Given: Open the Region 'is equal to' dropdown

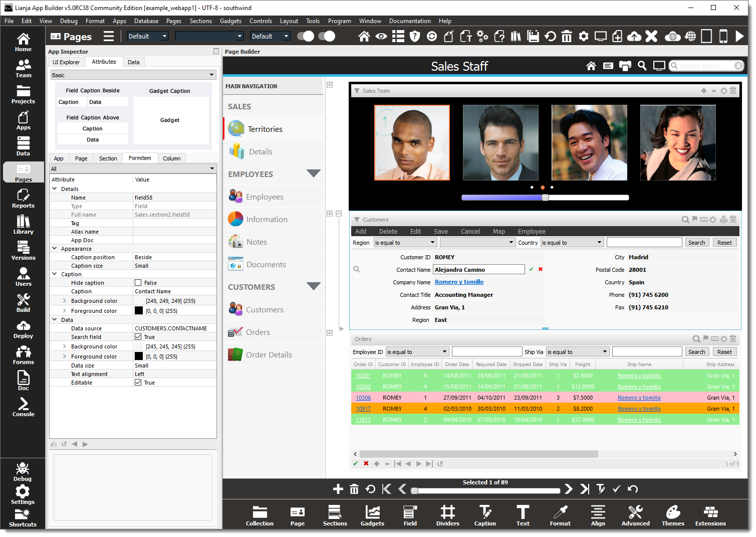Looking at the screenshot, I should tap(405, 242).
